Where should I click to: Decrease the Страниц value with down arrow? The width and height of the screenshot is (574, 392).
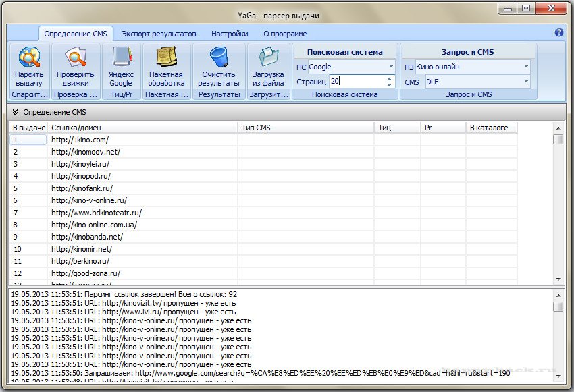click(389, 85)
